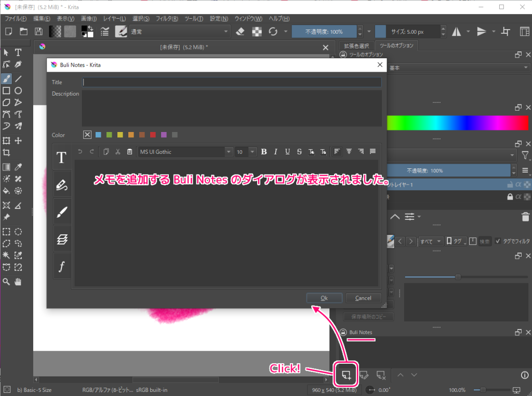Viewport: 532px width, 396px height.
Task: Select the Crop tool
Action: [x=6, y=152]
